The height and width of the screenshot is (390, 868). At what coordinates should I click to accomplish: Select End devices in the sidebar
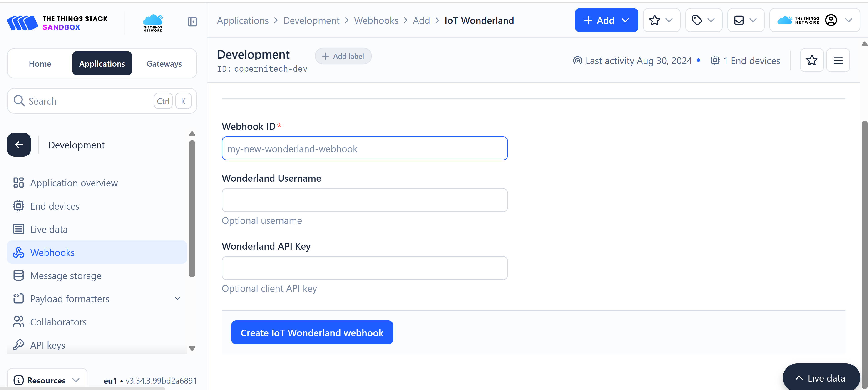click(55, 206)
